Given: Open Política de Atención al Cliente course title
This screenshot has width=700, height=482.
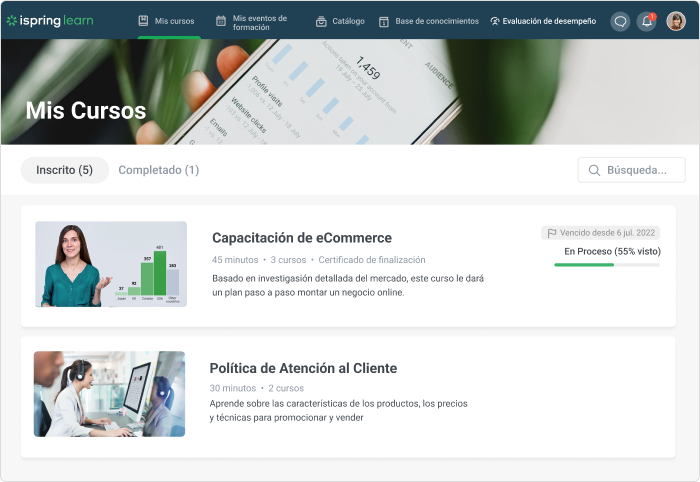Looking at the screenshot, I should [303, 368].
